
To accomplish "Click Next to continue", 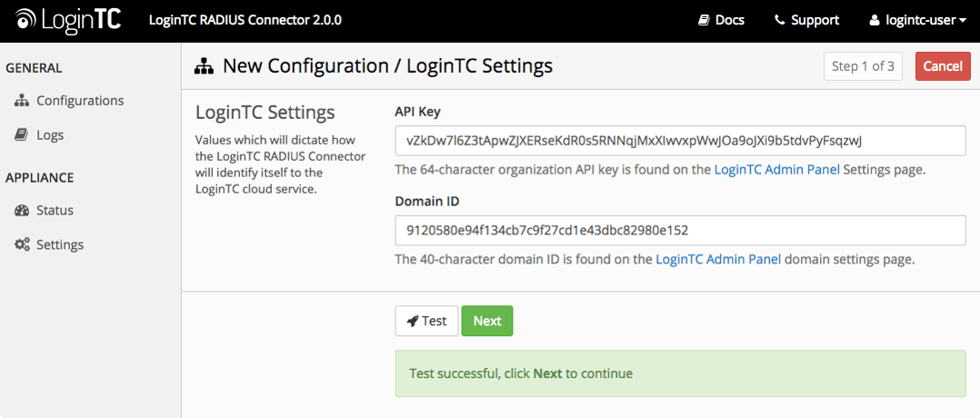I will (x=487, y=321).
